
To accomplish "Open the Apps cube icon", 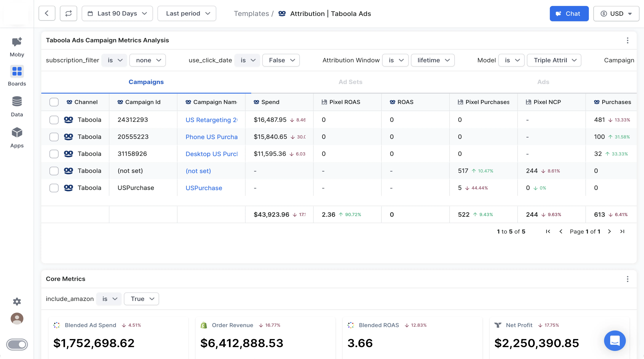I will (17, 132).
